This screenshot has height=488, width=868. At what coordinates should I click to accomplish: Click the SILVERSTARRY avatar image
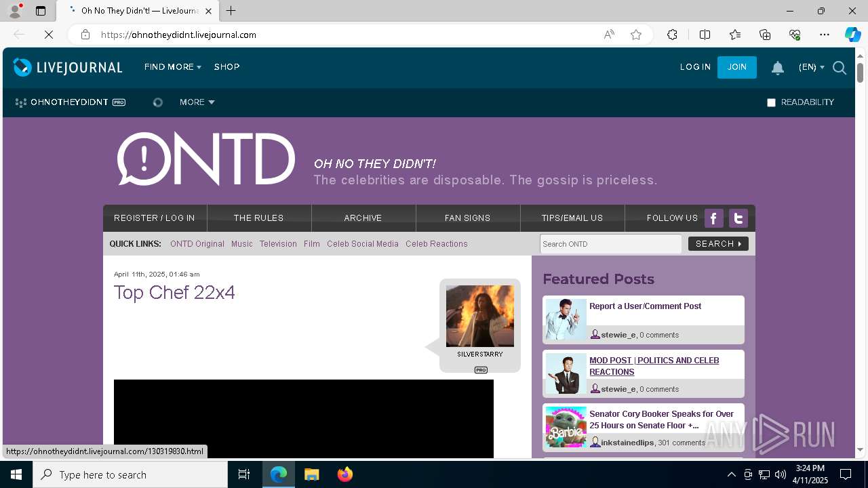coord(480,316)
